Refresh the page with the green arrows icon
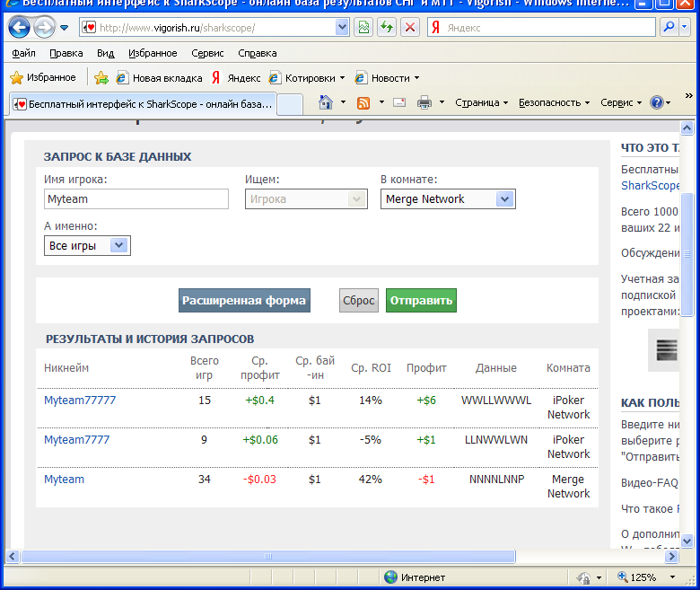 pyautogui.click(x=387, y=28)
